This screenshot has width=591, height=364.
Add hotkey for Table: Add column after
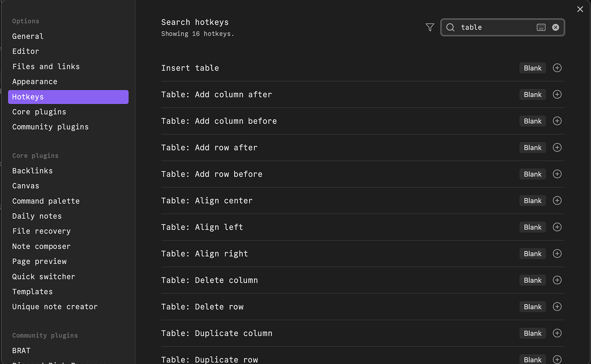557,95
